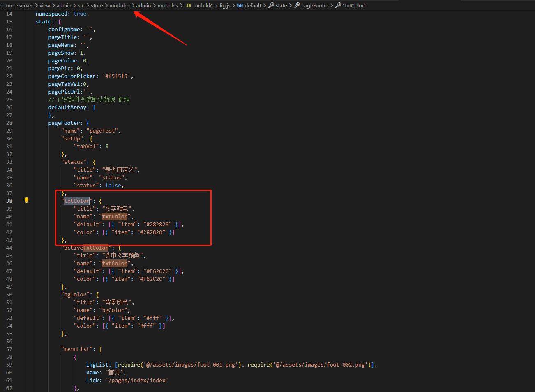Image resolution: width=535 pixels, height=392 pixels.
Task: Click the 'pagePic: 0' line
Action: pos(65,68)
